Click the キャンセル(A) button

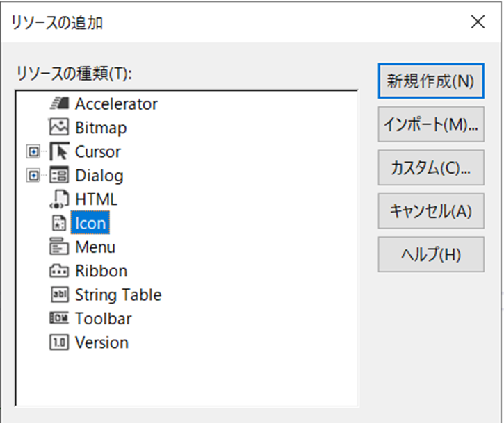tap(430, 211)
